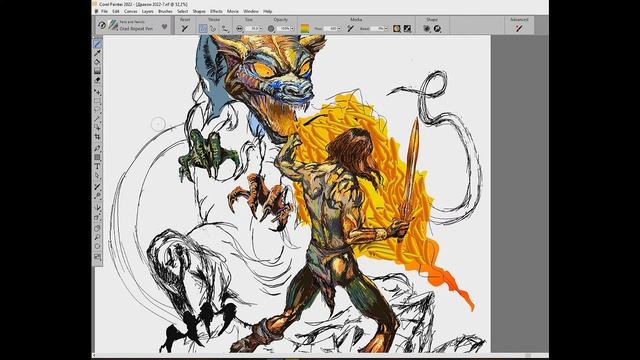Click the Opacity value input field
Image resolution: width=640 pixels, height=360 pixels.
(x=284, y=29)
